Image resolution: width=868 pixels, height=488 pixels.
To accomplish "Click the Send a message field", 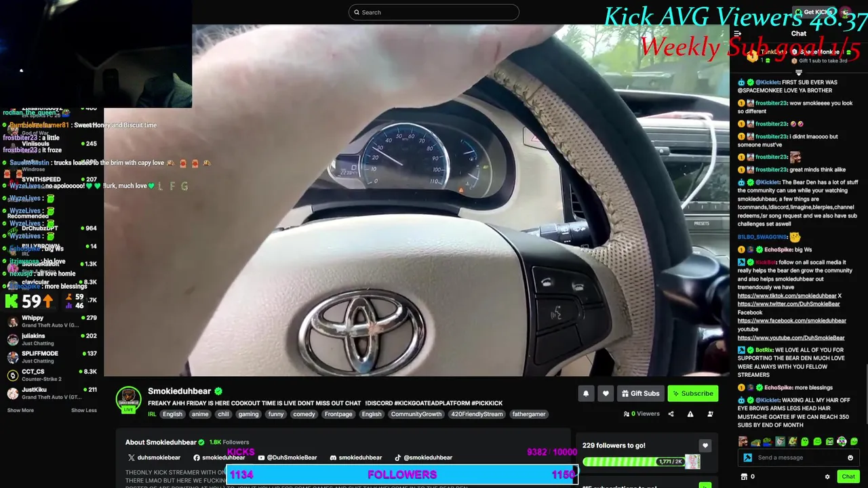I will (x=797, y=457).
